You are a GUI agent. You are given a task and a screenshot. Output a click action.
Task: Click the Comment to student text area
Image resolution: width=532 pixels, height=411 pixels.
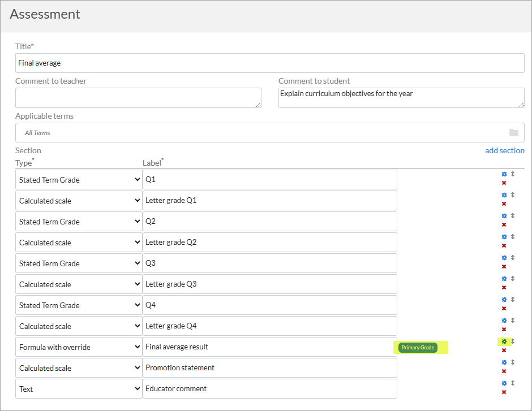(401, 98)
